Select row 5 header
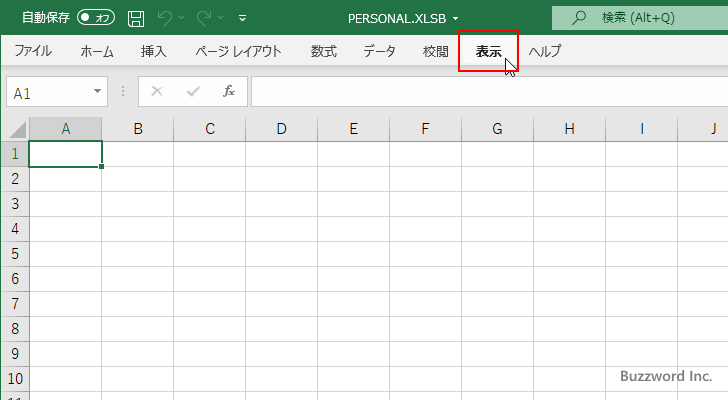The height and width of the screenshot is (400, 728). [x=15, y=254]
